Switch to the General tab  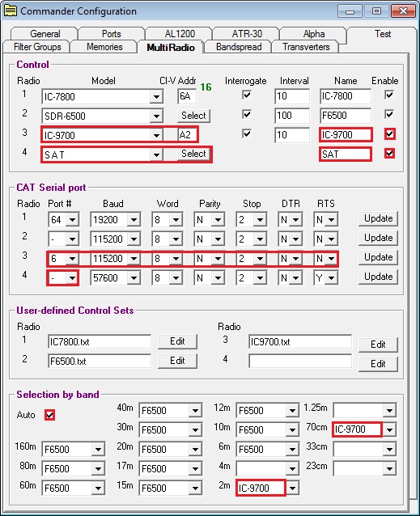pyautogui.click(x=45, y=34)
